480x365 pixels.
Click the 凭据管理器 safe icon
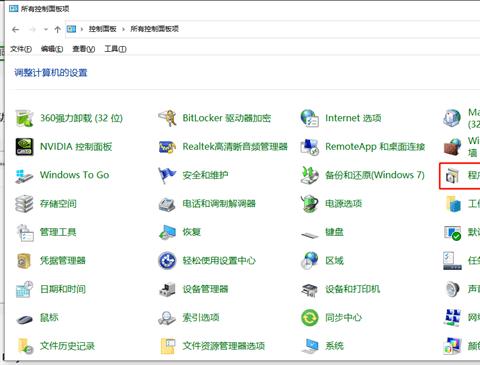coord(24,261)
